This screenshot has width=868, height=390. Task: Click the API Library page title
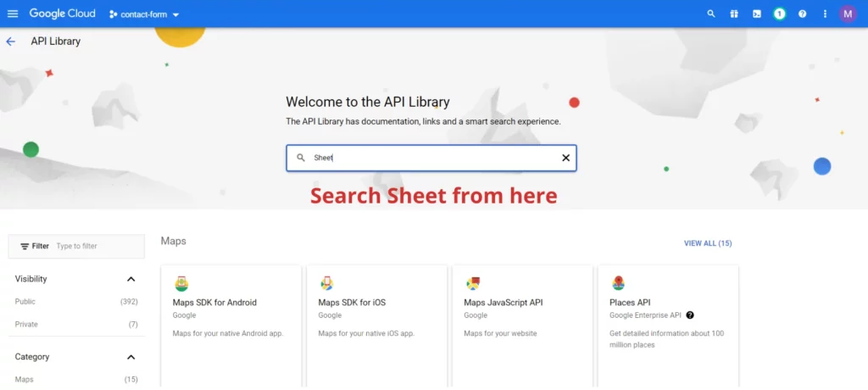(55, 42)
